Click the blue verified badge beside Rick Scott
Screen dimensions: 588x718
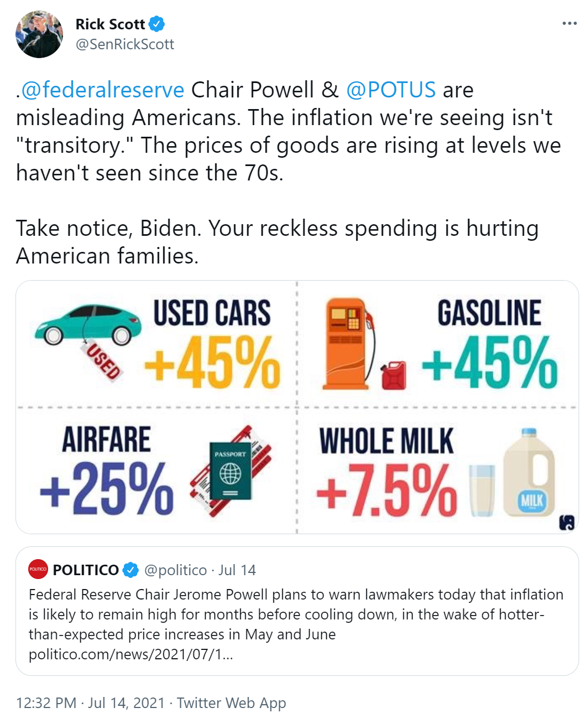[157, 24]
